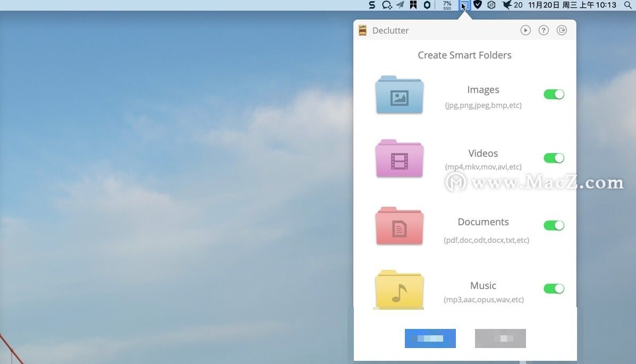Click the (jpg,png,jpeg,bmp,etc) text
This screenshot has height=364, width=636.
(483, 106)
